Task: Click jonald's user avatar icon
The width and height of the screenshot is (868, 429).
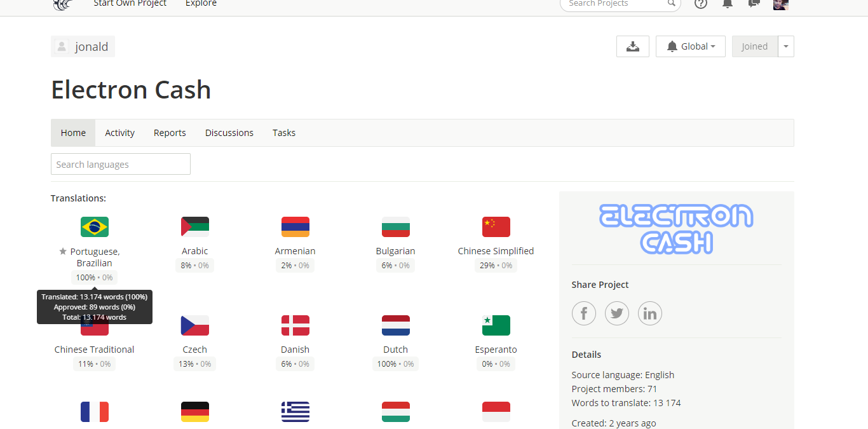Action: pos(62,46)
